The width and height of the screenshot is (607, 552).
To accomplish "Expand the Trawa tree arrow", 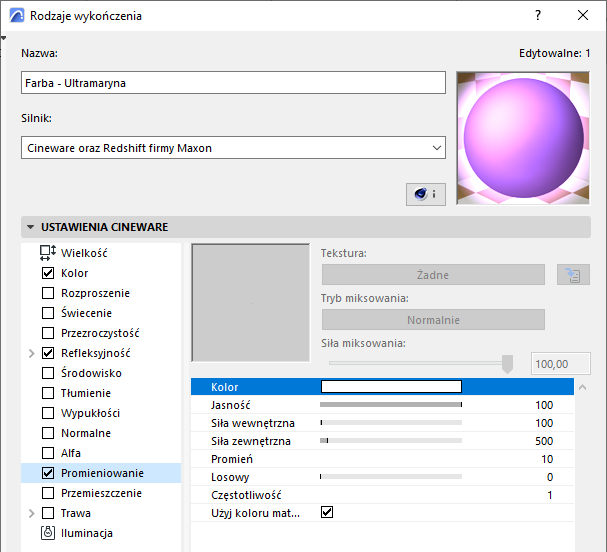I will coord(32,513).
